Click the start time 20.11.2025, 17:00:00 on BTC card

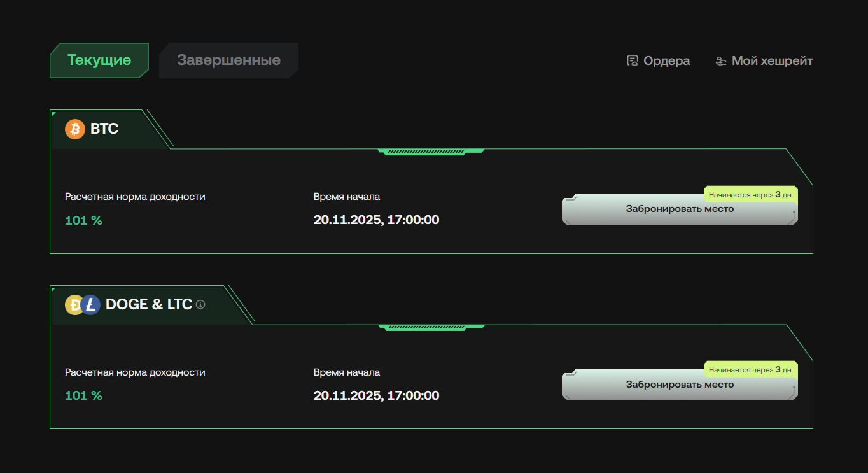click(376, 220)
